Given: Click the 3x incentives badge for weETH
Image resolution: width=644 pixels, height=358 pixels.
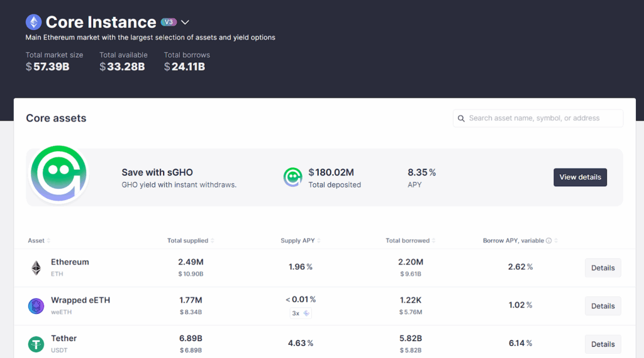Looking at the screenshot, I should pyautogui.click(x=301, y=313).
